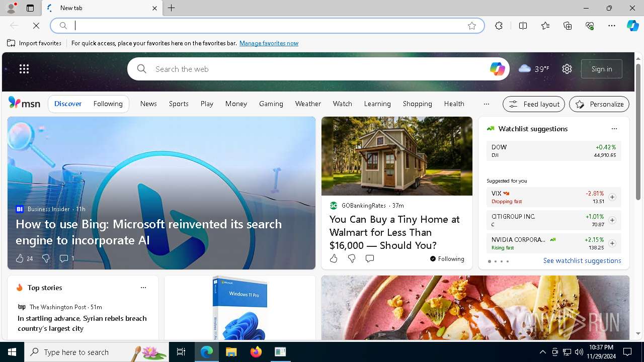Open See watchlist suggestions link
The width and height of the screenshot is (644, 362).
(582, 260)
